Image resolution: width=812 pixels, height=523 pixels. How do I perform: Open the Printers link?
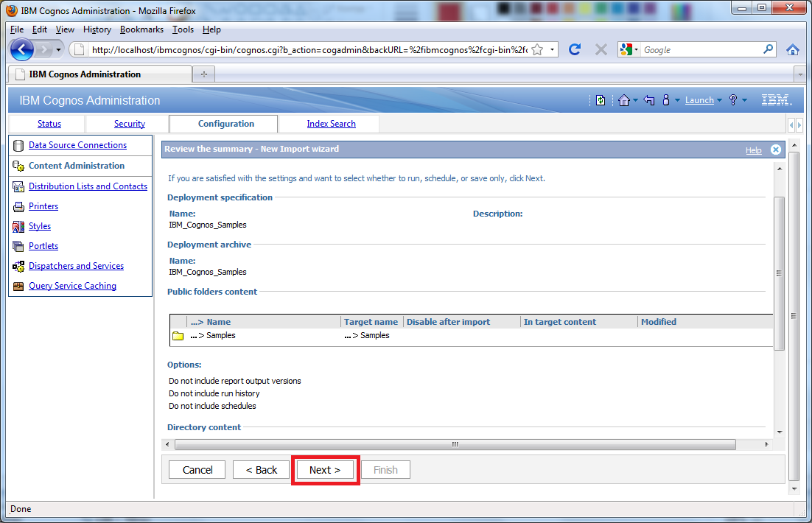(43, 206)
